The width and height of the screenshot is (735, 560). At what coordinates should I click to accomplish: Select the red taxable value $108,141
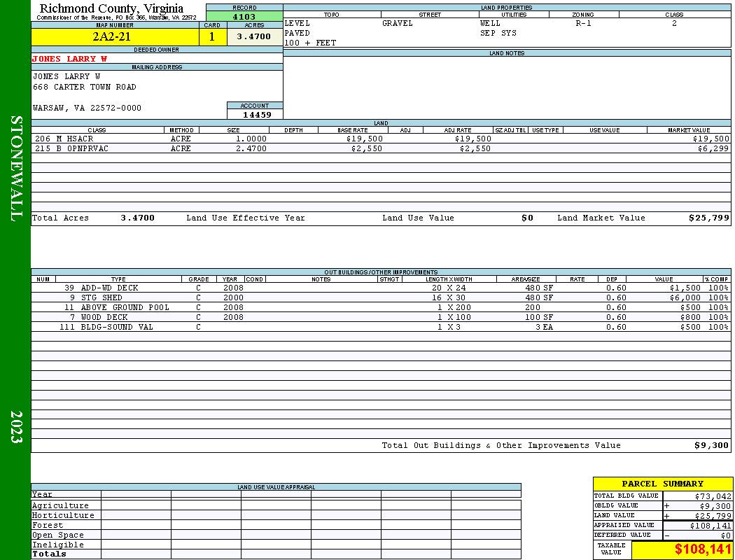703,549
